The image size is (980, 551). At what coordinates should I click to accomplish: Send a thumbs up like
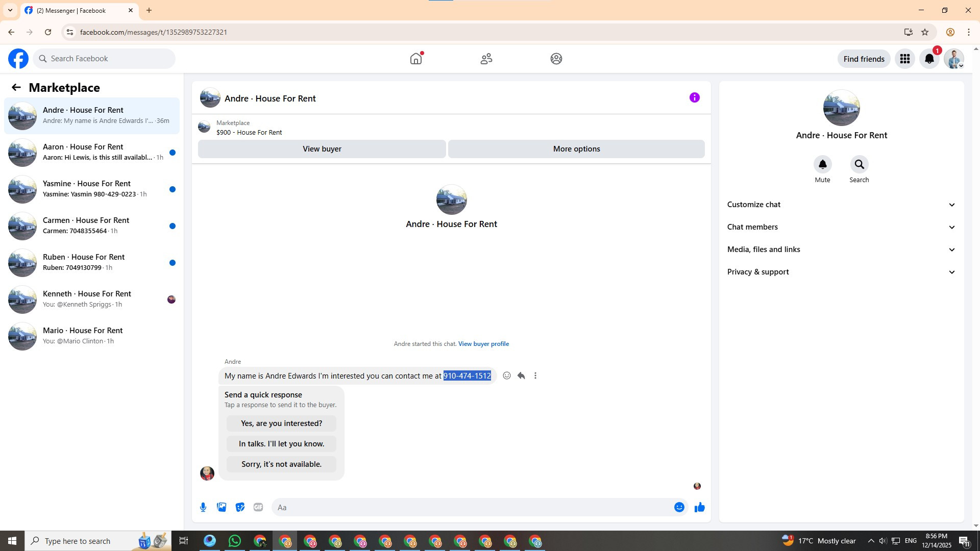pos(699,507)
